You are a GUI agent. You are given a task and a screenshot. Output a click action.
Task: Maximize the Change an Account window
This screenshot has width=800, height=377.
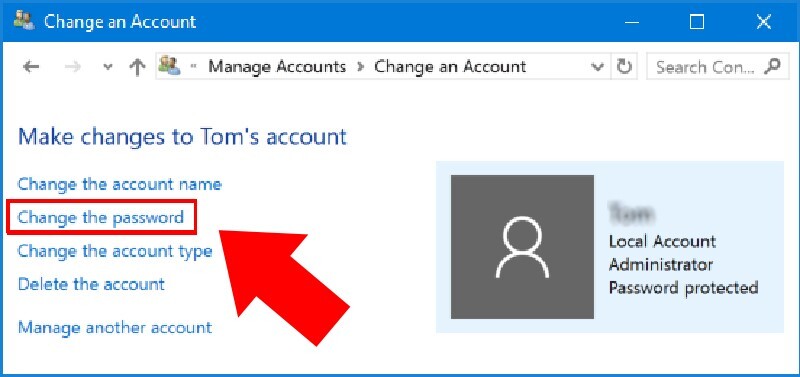coord(696,21)
